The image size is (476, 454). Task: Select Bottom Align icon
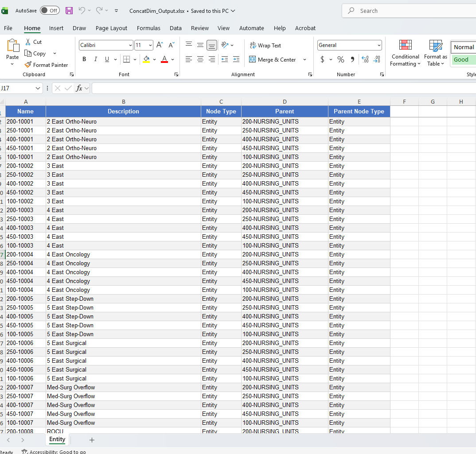tap(212, 45)
